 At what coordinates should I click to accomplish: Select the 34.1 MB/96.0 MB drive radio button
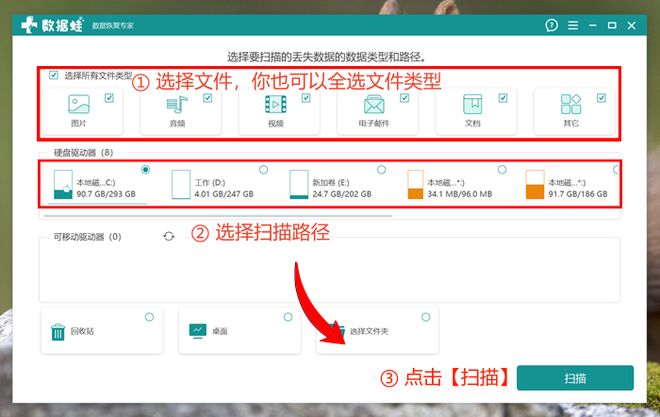(x=502, y=170)
